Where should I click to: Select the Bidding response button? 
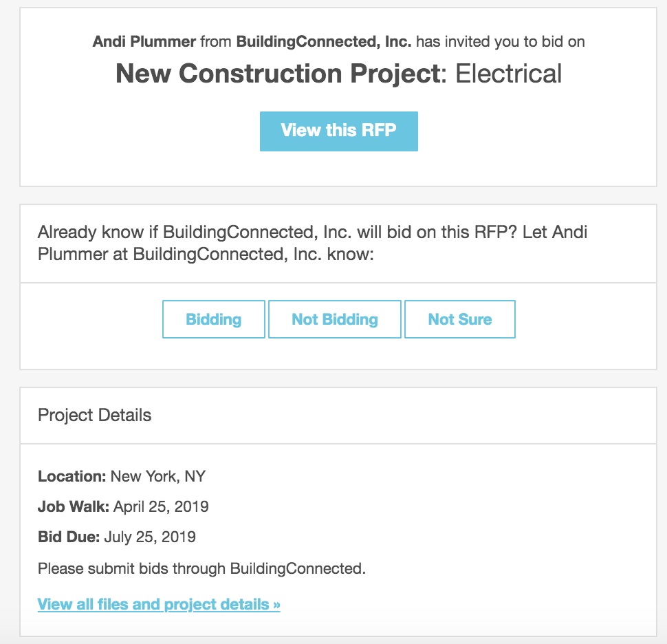[x=214, y=319]
